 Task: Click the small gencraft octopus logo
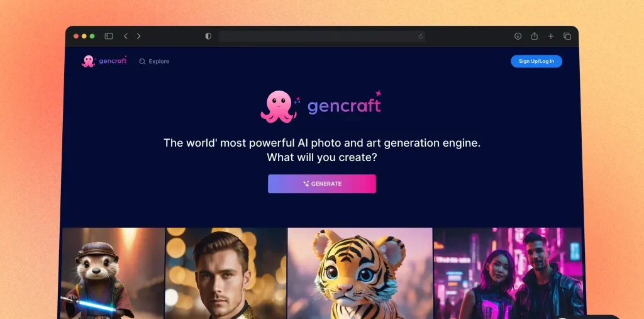click(x=88, y=61)
